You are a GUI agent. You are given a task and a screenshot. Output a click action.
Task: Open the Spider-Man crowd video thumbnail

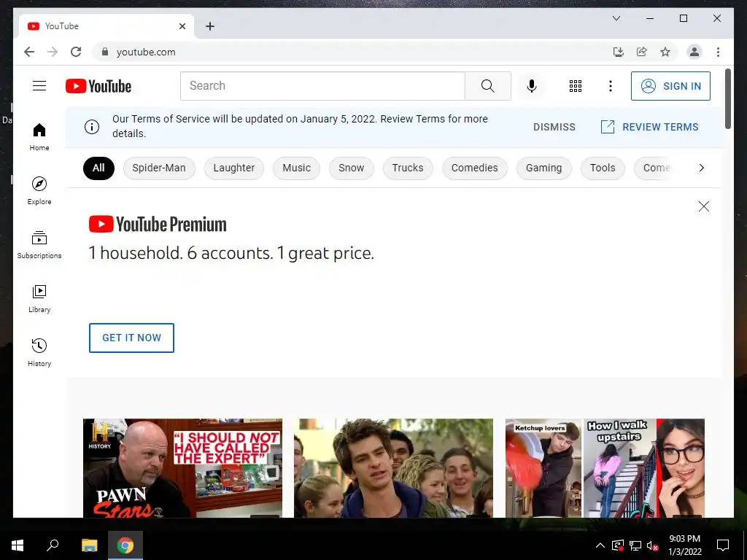pyautogui.click(x=393, y=468)
